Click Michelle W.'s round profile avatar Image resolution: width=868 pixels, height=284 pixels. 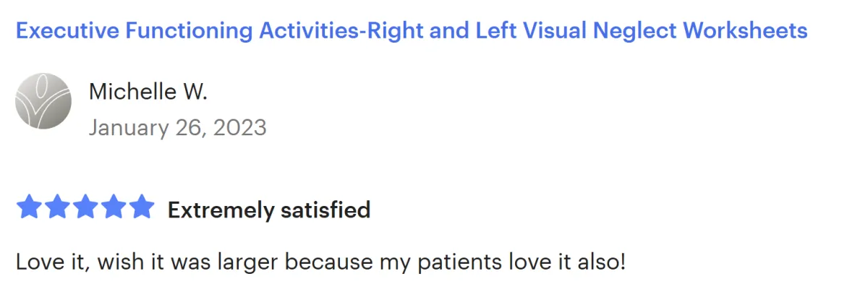point(43,101)
